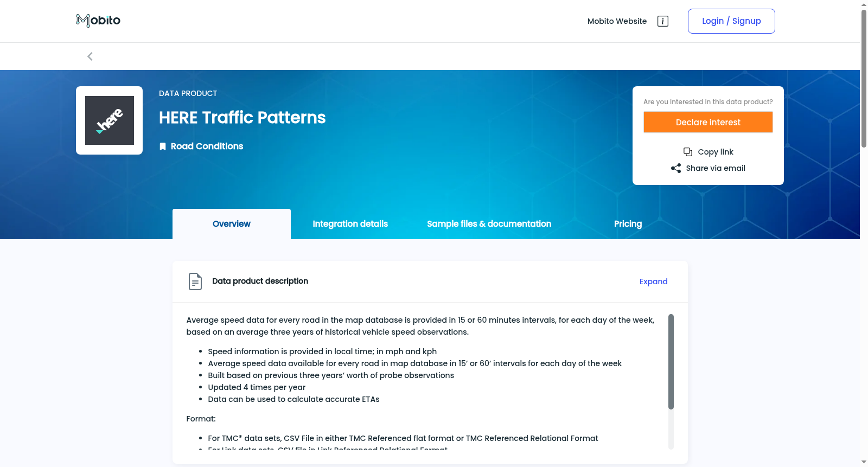The width and height of the screenshot is (868, 467).
Task: Click the document icon beside Data product description
Action: click(x=195, y=282)
